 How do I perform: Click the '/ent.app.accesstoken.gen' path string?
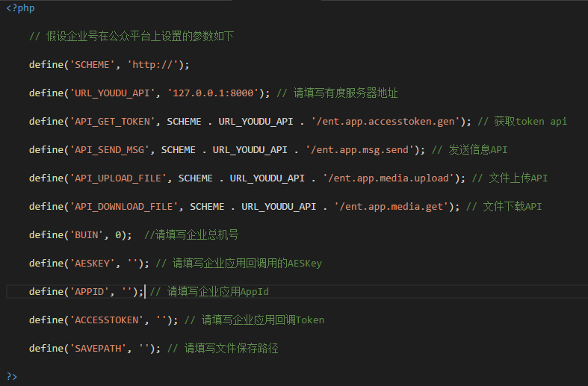pos(386,122)
